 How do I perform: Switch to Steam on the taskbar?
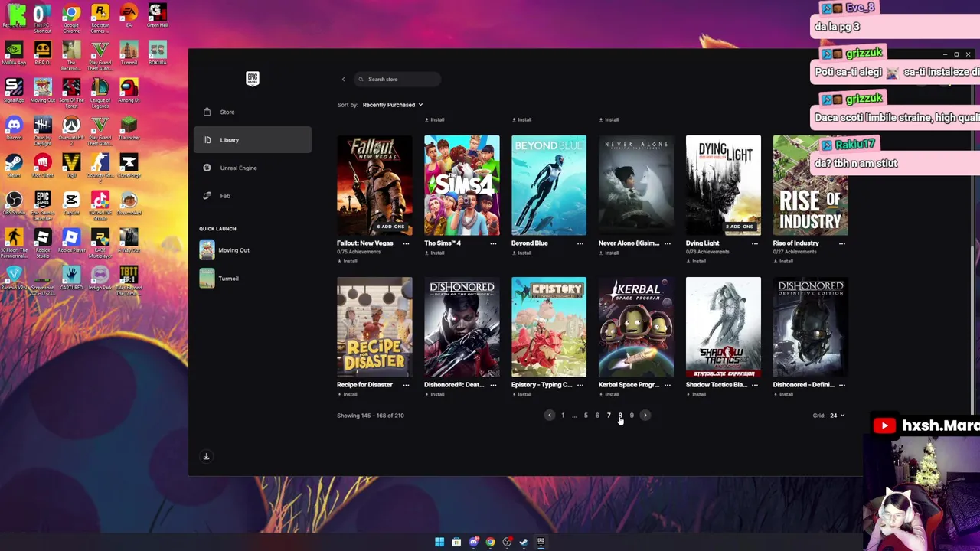(524, 542)
